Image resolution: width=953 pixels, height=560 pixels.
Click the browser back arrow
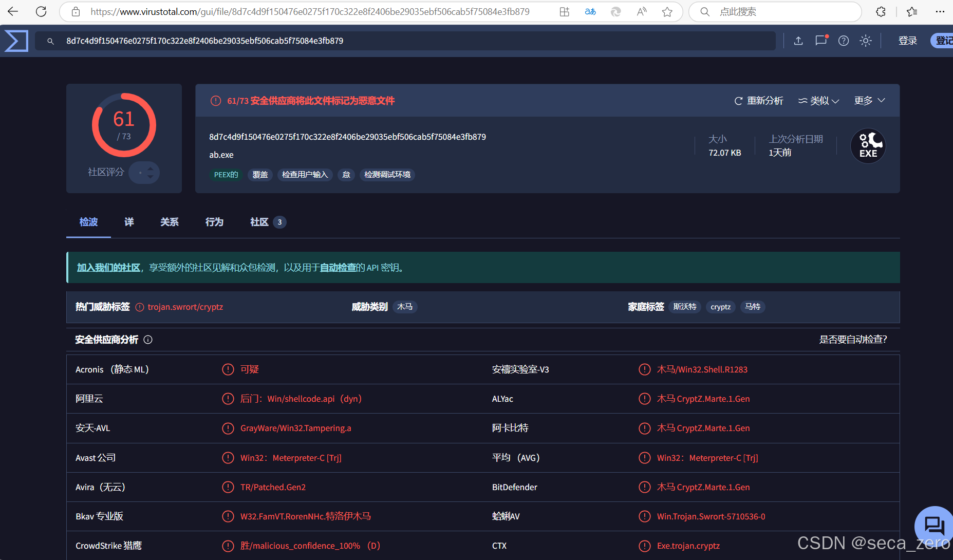(x=13, y=11)
